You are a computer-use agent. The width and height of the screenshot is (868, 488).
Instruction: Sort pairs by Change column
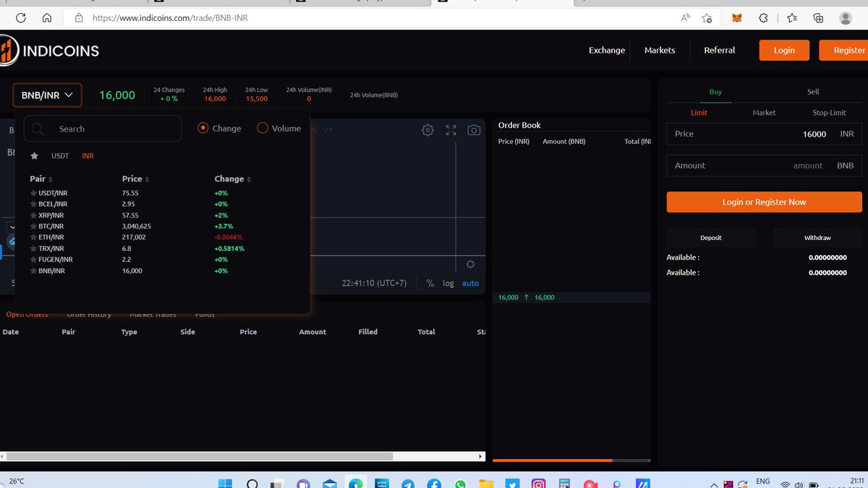pyautogui.click(x=231, y=179)
